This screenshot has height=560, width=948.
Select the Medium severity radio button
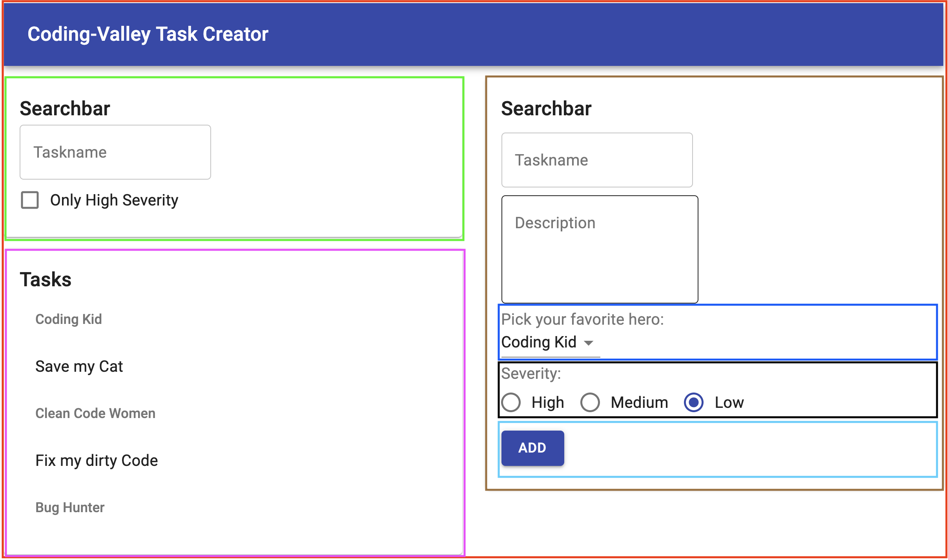click(590, 402)
